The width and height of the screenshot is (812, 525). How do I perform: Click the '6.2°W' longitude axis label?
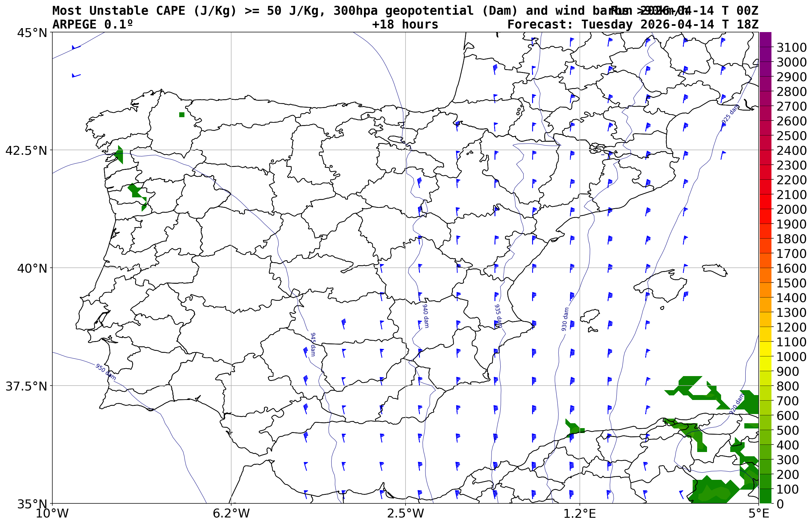click(231, 514)
